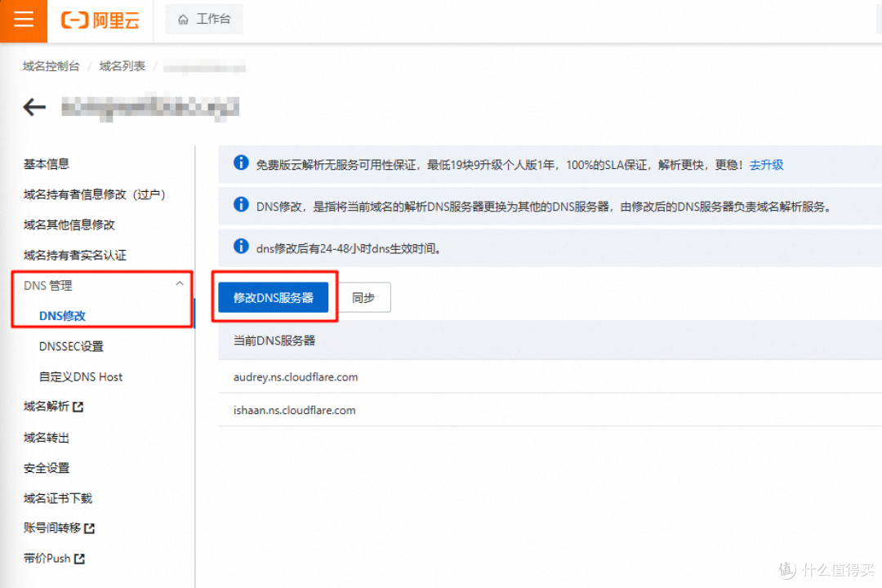The width and height of the screenshot is (882, 588).
Task: Click external link icon beside 带价Push
Action: point(79,559)
